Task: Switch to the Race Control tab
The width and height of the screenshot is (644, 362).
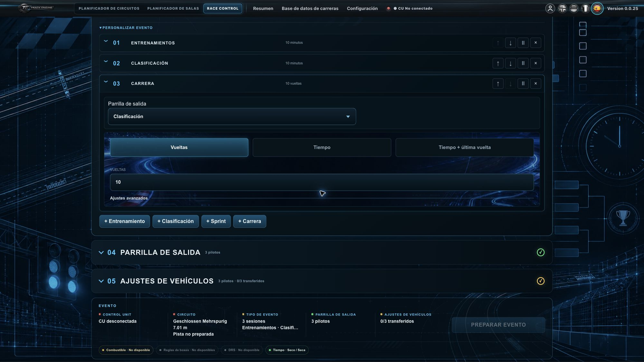Action: [x=223, y=8]
